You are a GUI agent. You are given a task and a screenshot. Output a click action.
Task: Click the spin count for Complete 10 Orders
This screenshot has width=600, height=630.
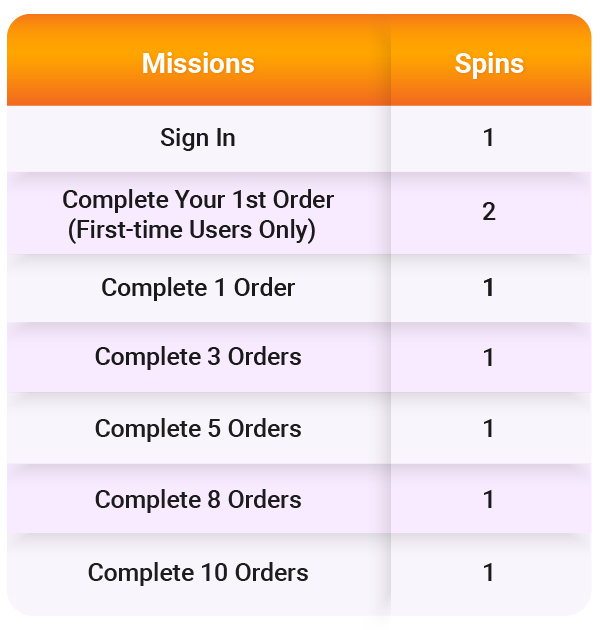[489, 573]
